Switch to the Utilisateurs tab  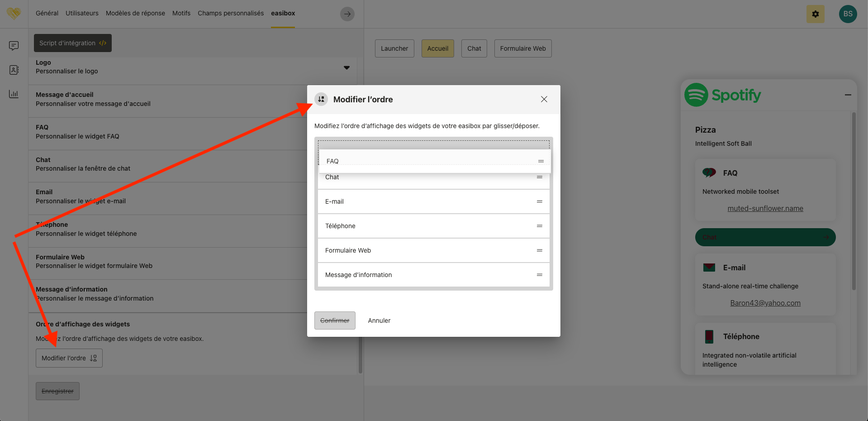coord(82,13)
